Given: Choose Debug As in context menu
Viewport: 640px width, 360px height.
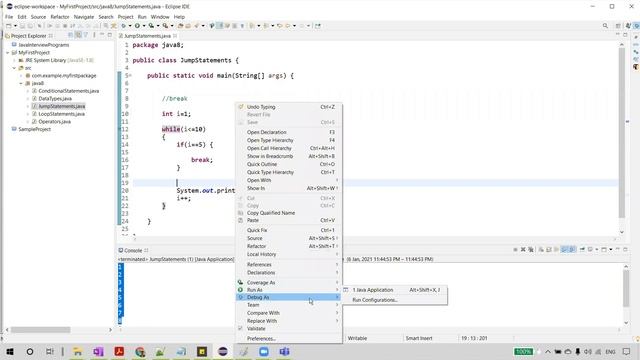Looking at the screenshot, I should (x=289, y=298).
